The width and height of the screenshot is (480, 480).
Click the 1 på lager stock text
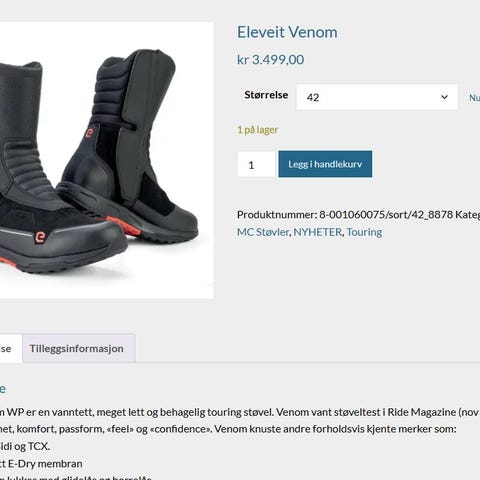point(257,130)
